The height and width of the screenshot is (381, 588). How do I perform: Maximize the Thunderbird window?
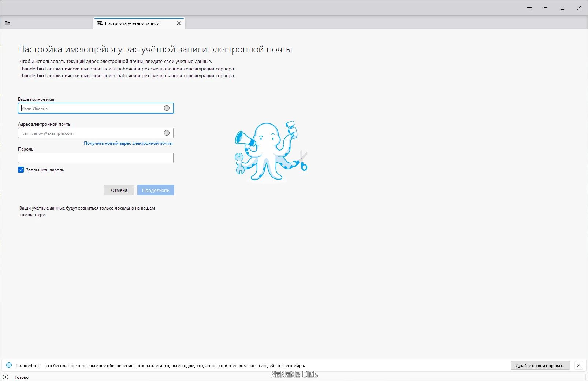(x=562, y=8)
